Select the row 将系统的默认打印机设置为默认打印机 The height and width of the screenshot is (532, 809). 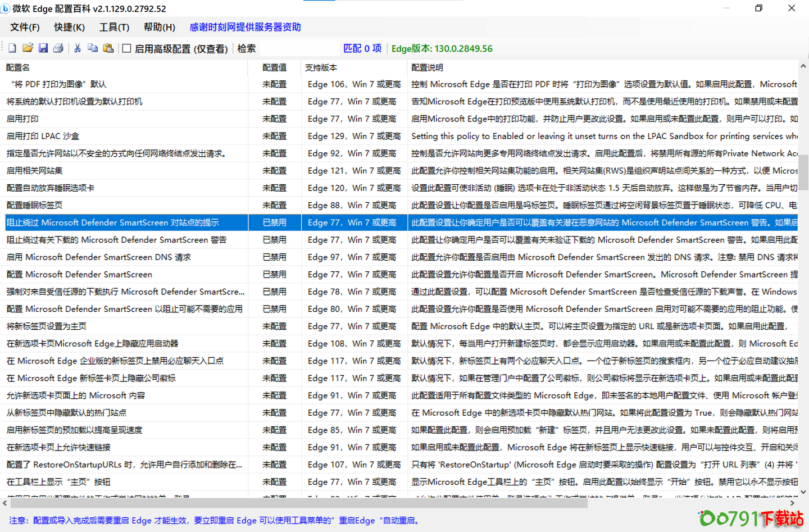pyautogui.click(x=399, y=102)
